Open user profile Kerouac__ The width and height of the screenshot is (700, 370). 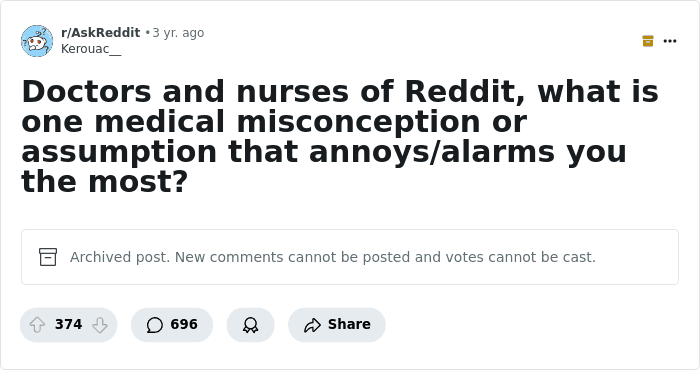[x=91, y=49]
